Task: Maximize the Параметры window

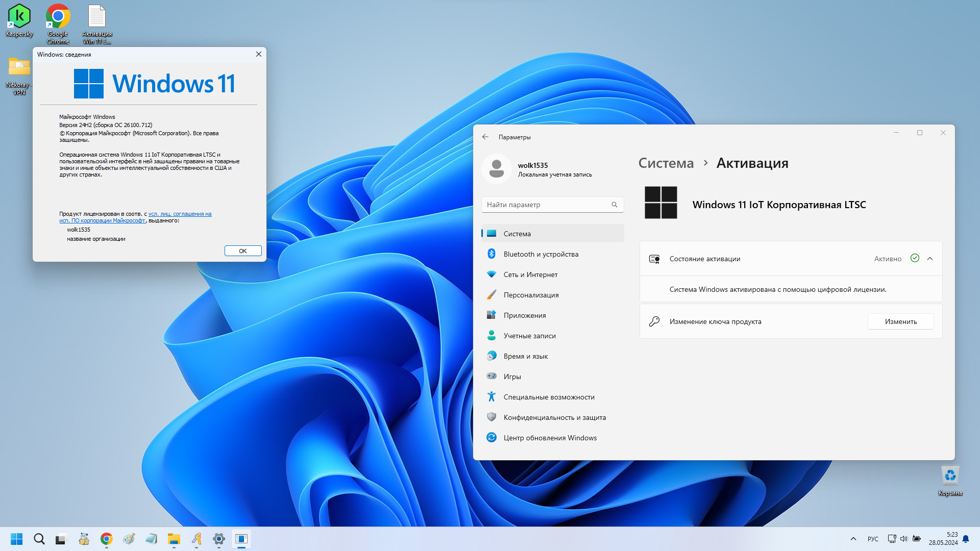Action: (920, 133)
